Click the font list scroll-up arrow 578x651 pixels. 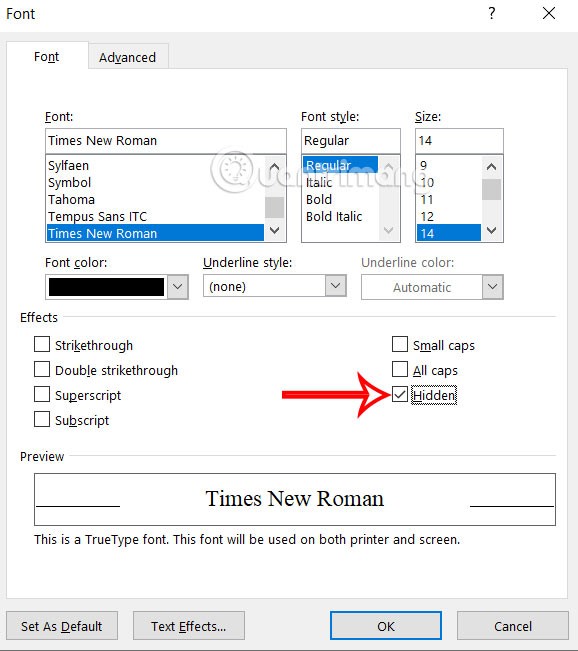(274, 167)
